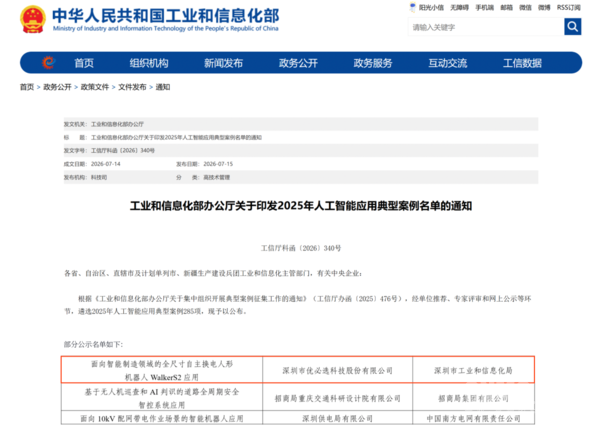Click the text 部分公示名单如下
The width and height of the screenshot is (600, 431).
coord(93,344)
